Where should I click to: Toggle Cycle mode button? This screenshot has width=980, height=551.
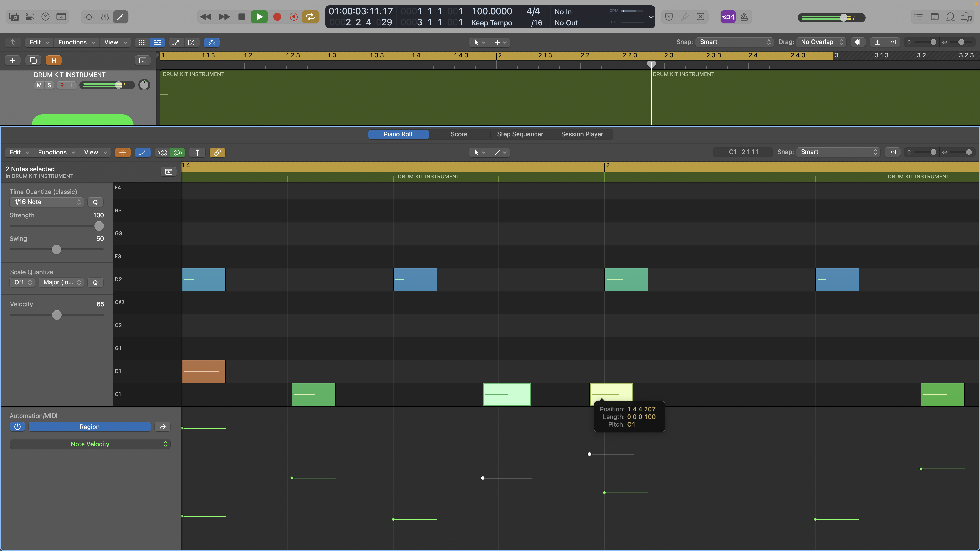pyautogui.click(x=310, y=17)
